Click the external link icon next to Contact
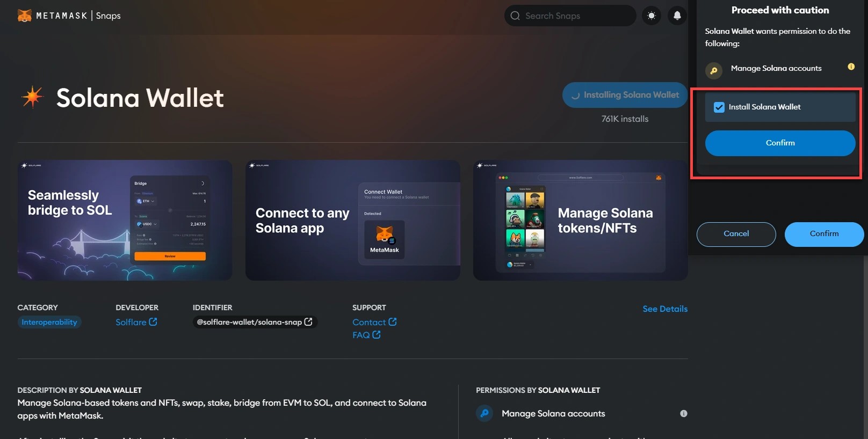 tap(393, 321)
